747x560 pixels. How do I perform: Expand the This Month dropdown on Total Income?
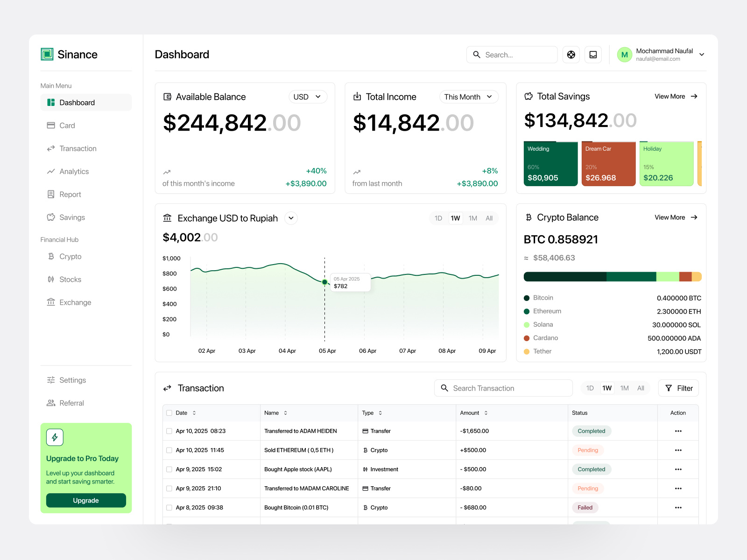click(468, 97)
